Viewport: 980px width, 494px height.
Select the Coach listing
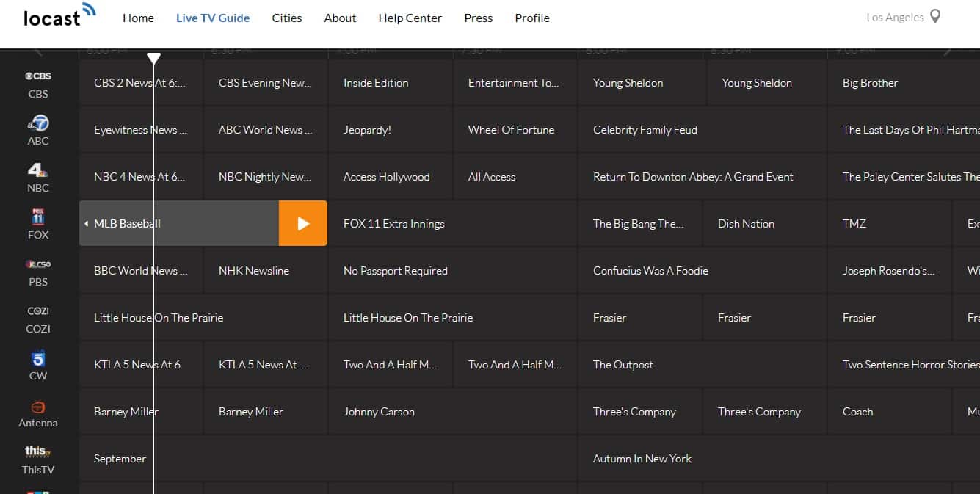tap(890, 412)
